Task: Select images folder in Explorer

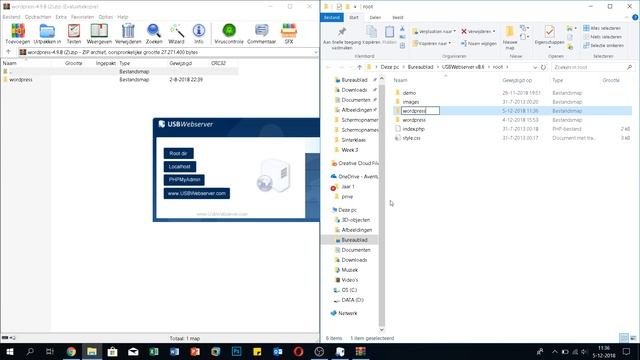Action: click(411, 102)
